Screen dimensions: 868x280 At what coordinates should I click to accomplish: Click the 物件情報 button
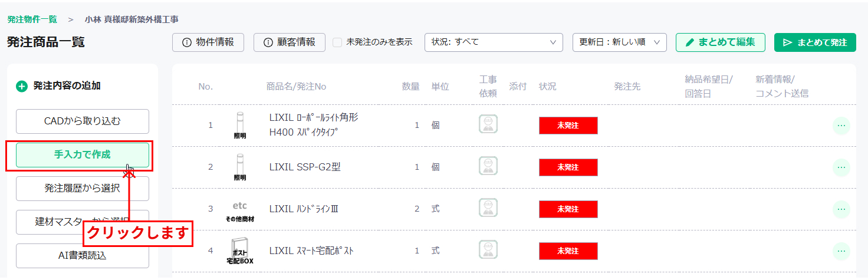tap(208, 42)
